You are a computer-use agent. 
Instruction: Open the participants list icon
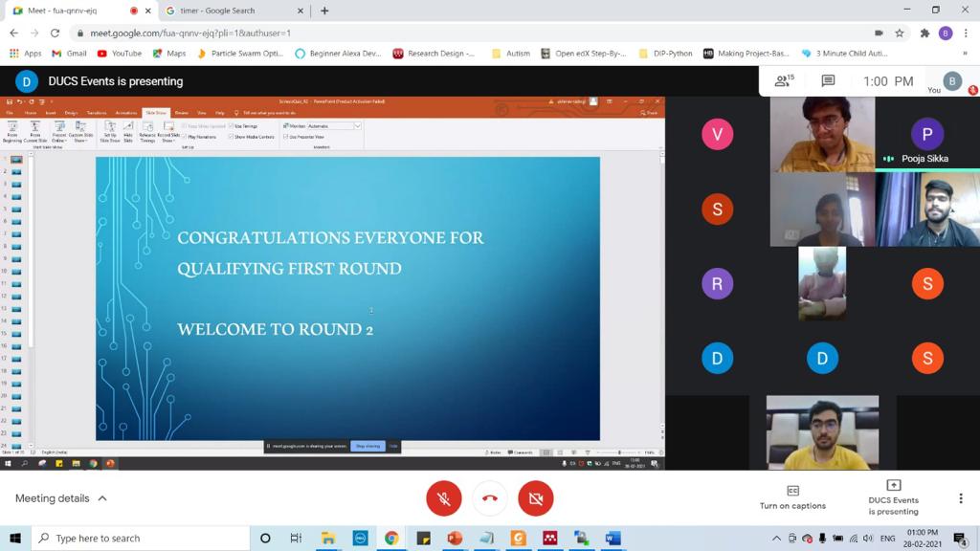point(784,81)
